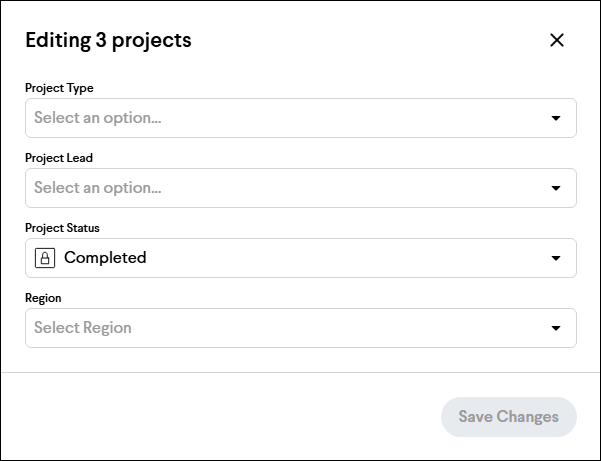Expand the Select Region dropdown
The image size is (601, 461).
301,328
